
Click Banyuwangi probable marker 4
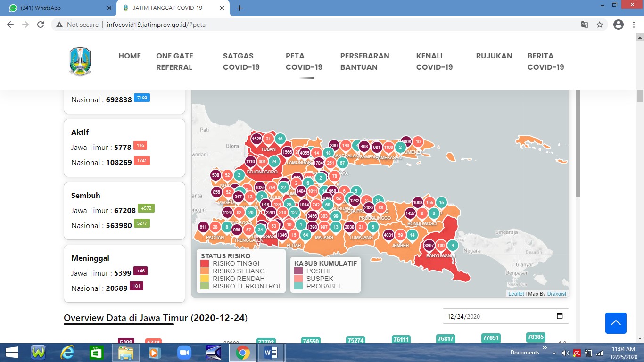click(x=453, y=245)
